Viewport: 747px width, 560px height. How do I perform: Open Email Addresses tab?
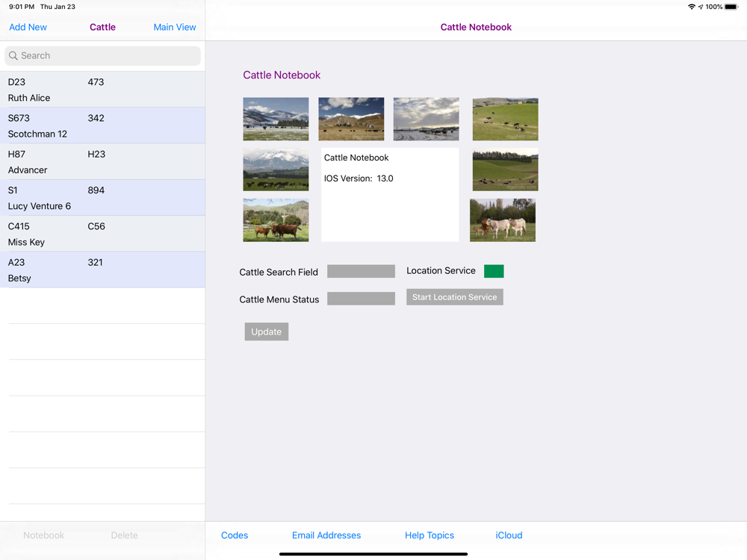tap(326, 535)
